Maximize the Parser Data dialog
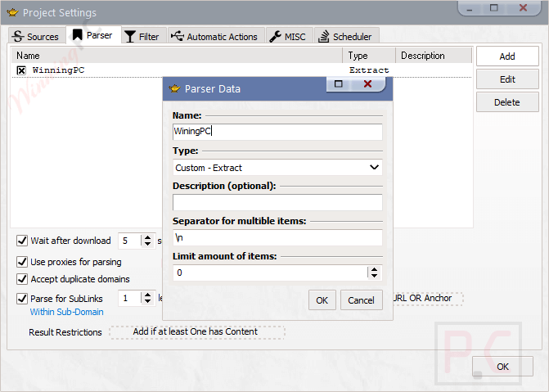549x392 pixels. tap(339, 83)
